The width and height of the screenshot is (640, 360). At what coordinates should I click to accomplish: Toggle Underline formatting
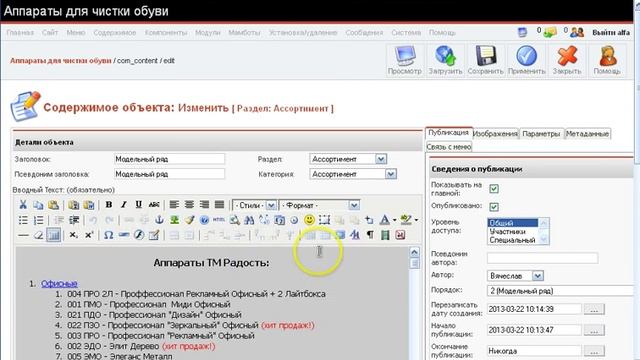139,205
